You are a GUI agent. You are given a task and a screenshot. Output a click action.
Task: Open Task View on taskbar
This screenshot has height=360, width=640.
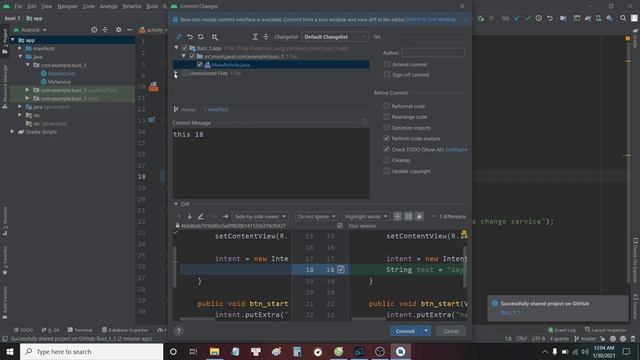[193, 351]
